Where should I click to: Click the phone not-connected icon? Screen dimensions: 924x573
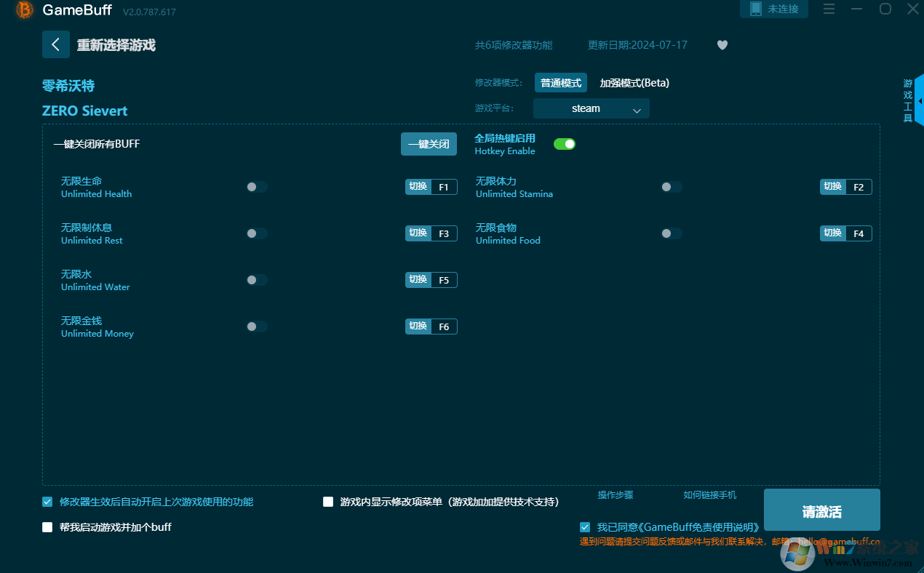coord(755,9)
